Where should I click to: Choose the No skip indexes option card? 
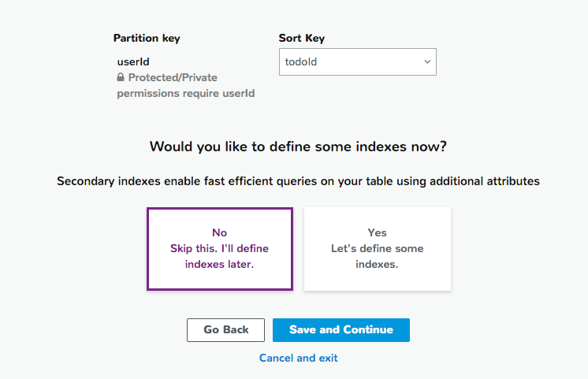tap(220, 249)
